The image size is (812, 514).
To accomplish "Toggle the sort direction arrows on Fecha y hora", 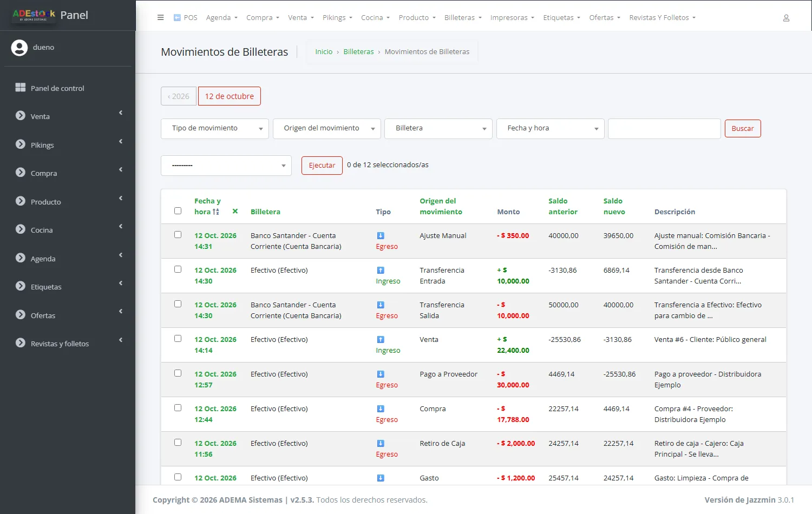I will coord(216,212).
